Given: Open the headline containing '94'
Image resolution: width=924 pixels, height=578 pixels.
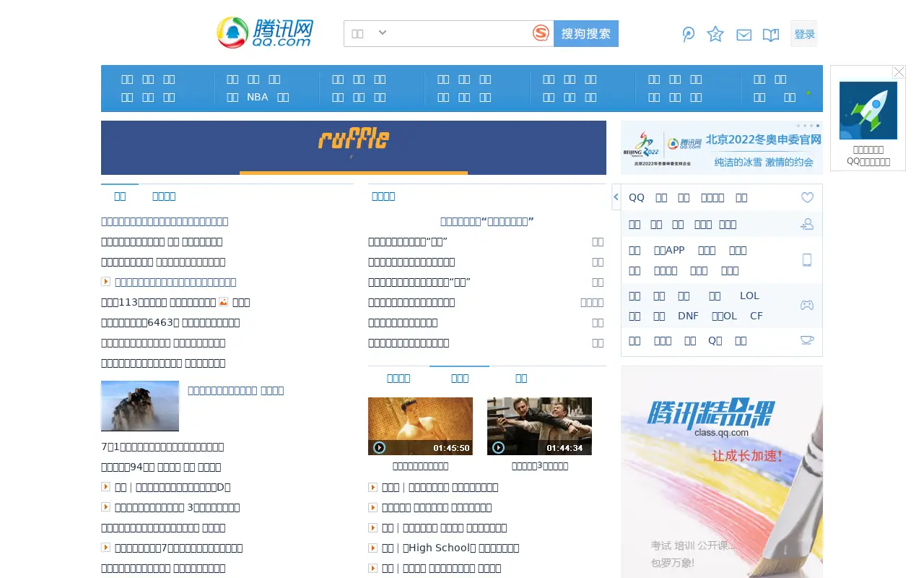Looking at the screenshot, I should point(161,467).
